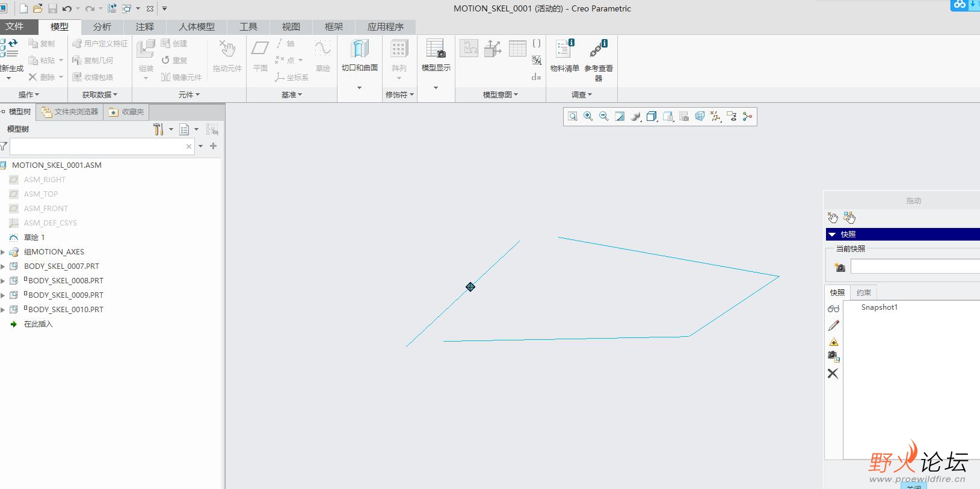This screenshot has height=489, width=980.
Task: Click the Repaint icon in graphics toolbar
Action: 620,117
